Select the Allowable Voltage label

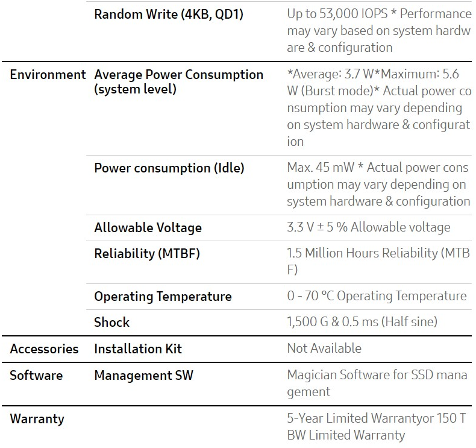point(148,228)
